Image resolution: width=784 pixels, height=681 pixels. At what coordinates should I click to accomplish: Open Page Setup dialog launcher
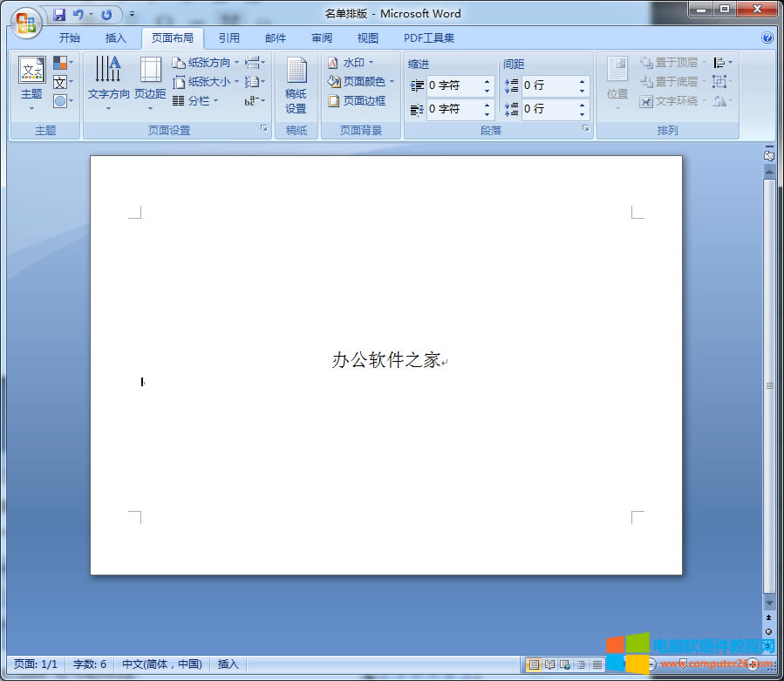coord(263,129)
